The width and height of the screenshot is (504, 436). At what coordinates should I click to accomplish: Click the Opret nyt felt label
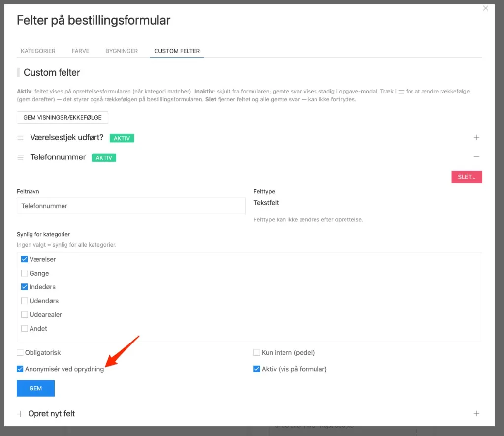tap(51, 413)
